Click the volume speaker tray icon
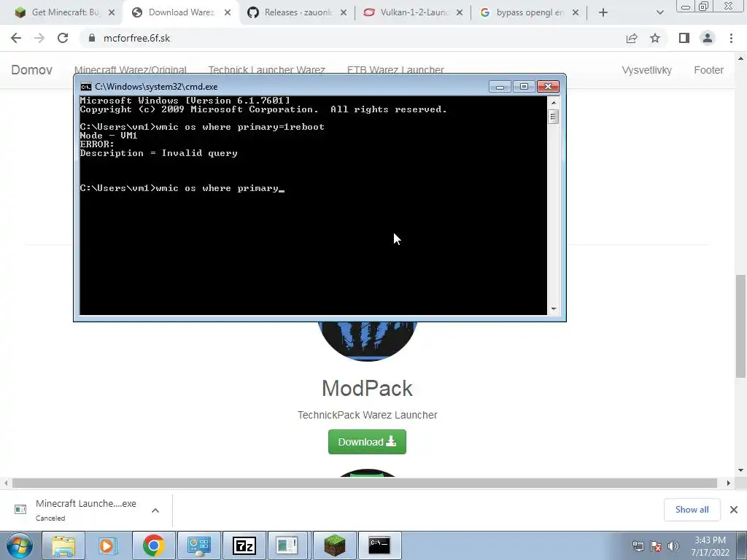Viewport: 747px width, 560px height. point(673,546)
